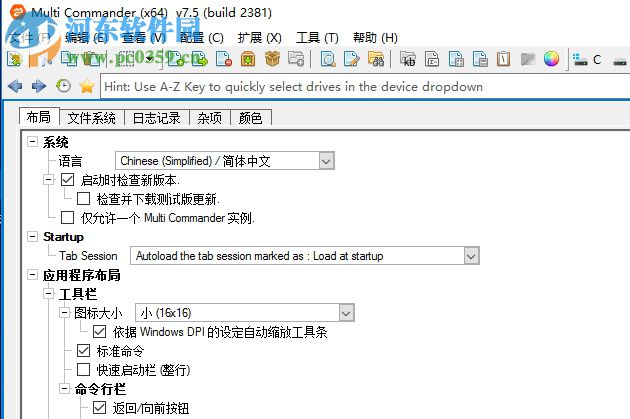Select drive C in the toolbar

click(587, 60)
